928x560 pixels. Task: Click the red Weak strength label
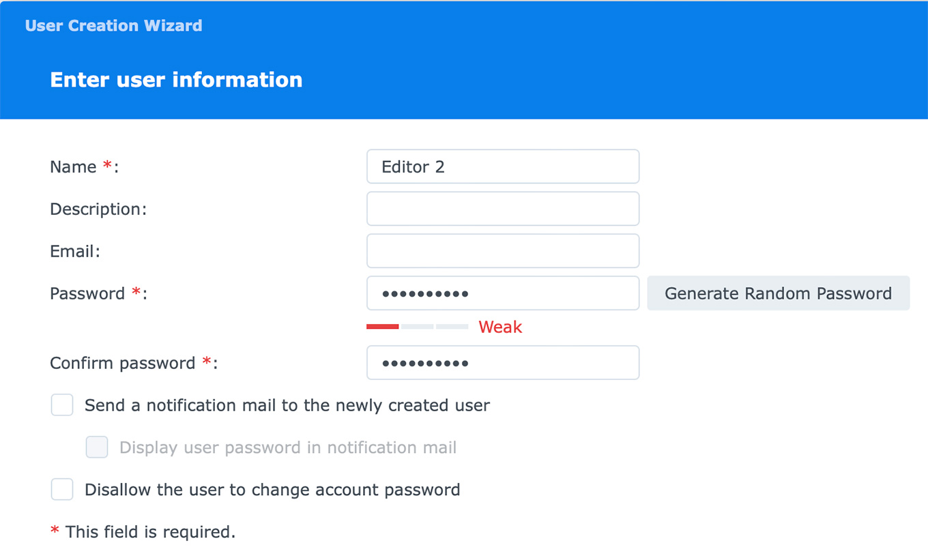500,327
